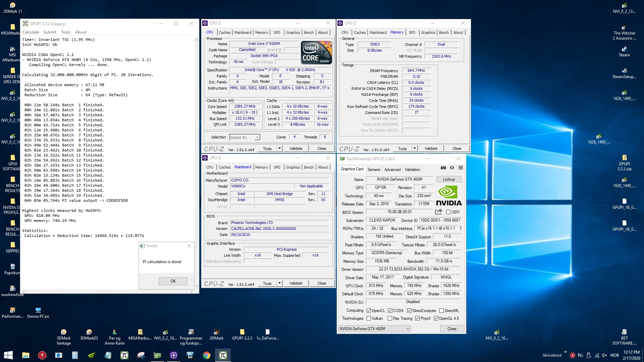This screenshot has width=644, height=362.
Task: Click the volume muted tray icon
Action: (604, 355)
